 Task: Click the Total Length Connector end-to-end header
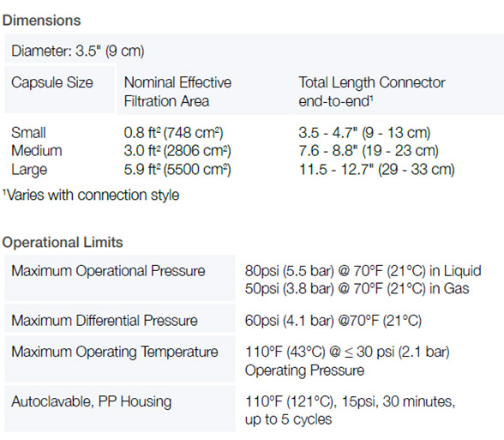coord(372,92)
